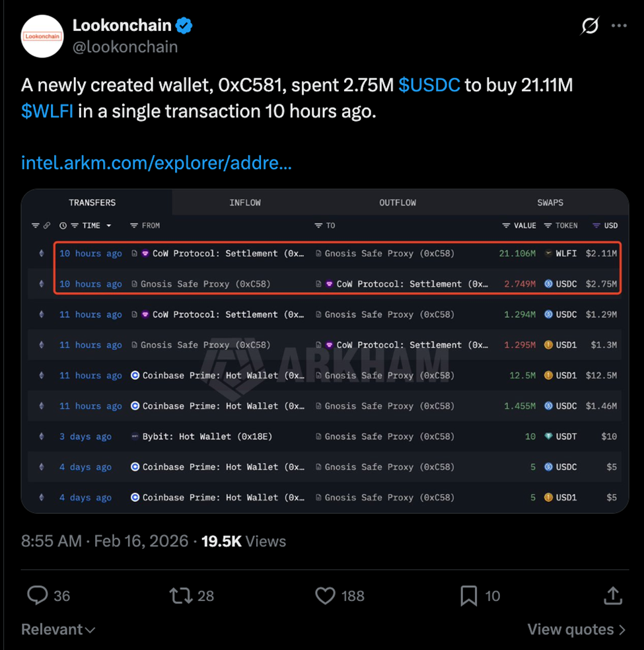The height and width of the screenshot is (650, 644).
Task: Click the $WLFI cashtag link
Action: click(x=47, y=111)
